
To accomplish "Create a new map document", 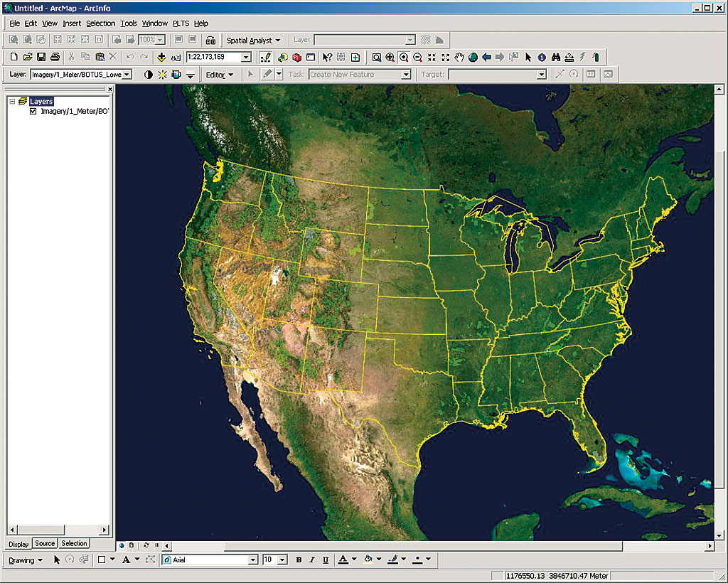I will pos(14,57).
